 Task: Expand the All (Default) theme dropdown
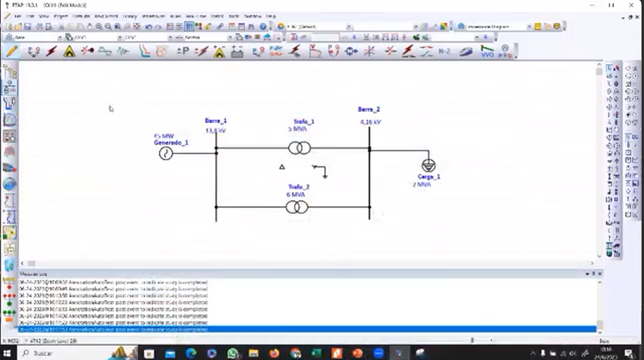point(349,26)
